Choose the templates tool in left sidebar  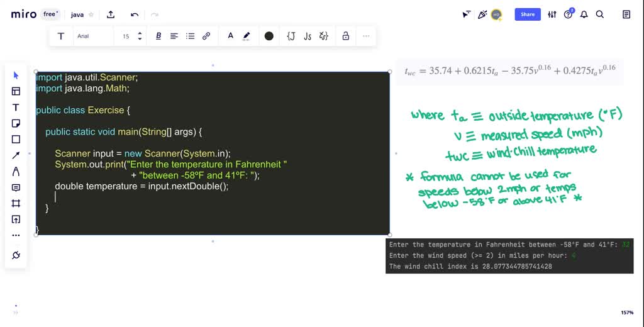tap(16, 91)
